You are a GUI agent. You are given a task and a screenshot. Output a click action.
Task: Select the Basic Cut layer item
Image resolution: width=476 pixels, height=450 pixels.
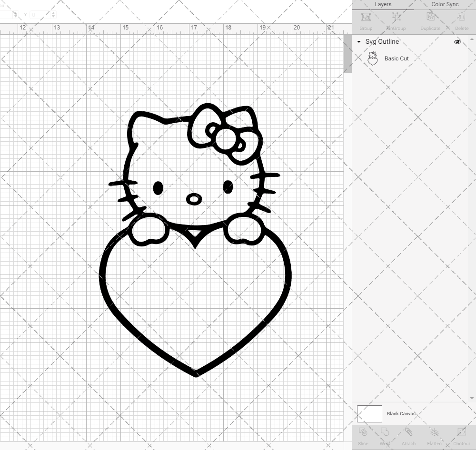tap(397, 59)
